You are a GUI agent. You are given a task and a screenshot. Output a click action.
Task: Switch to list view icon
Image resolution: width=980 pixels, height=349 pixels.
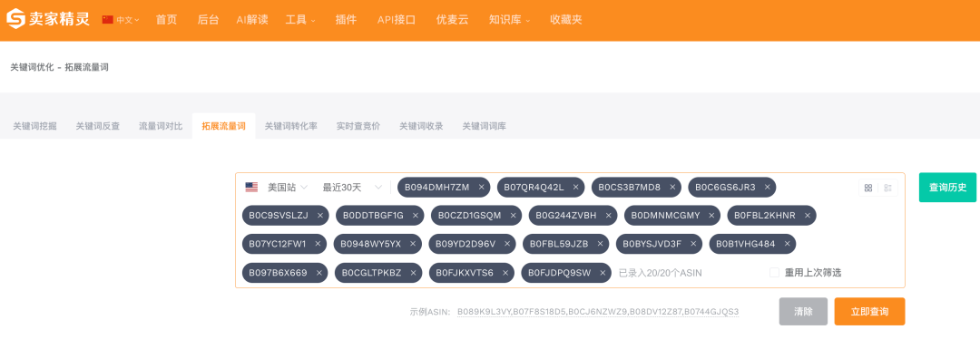(x=888, y=188)
